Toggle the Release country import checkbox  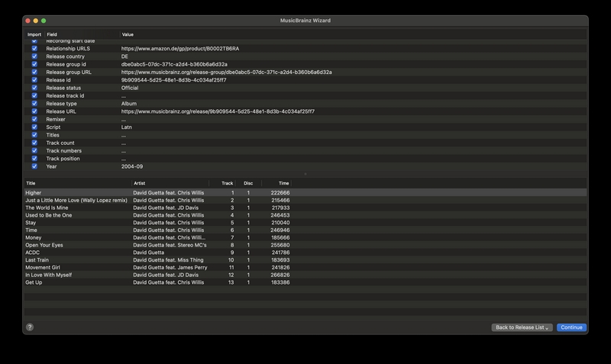click(x=34, y=56)
